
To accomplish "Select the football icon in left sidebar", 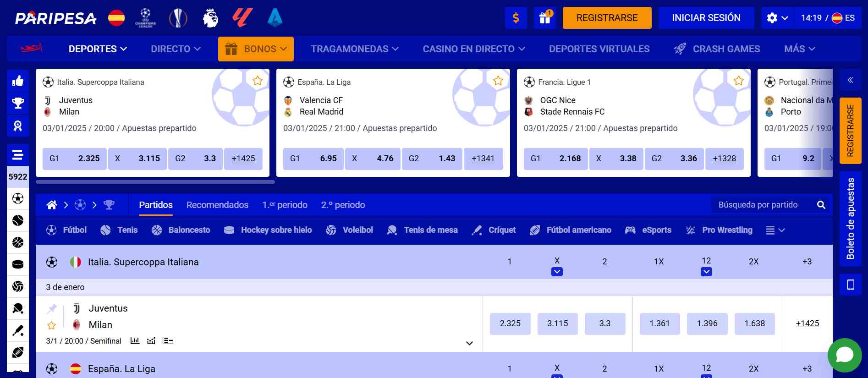I will tap(18, 198).
